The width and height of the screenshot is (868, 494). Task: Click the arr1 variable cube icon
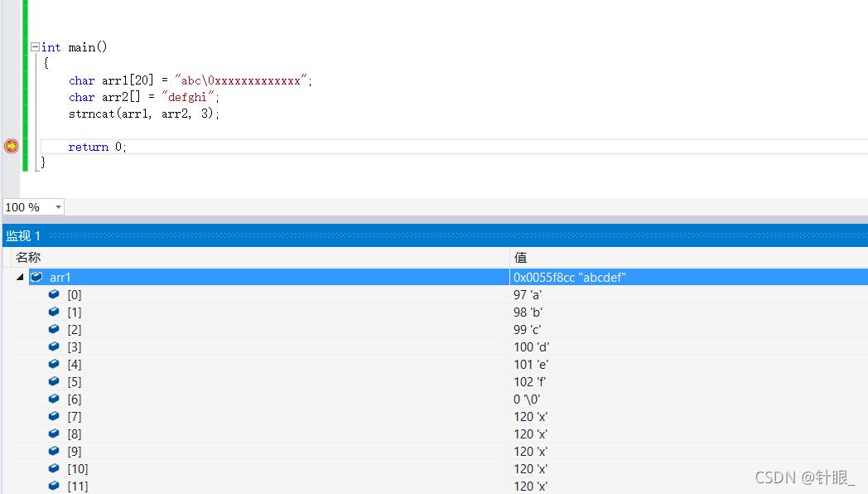tap(36, 277)
